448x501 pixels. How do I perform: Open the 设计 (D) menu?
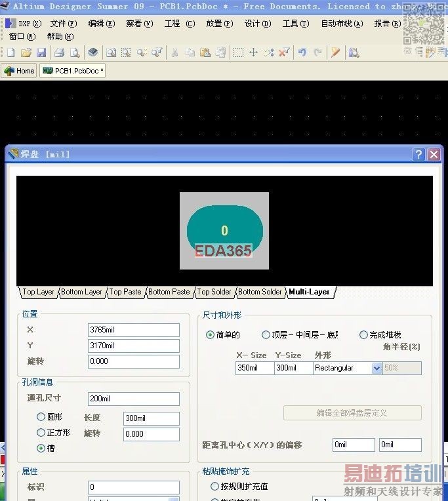coord(258,24)
